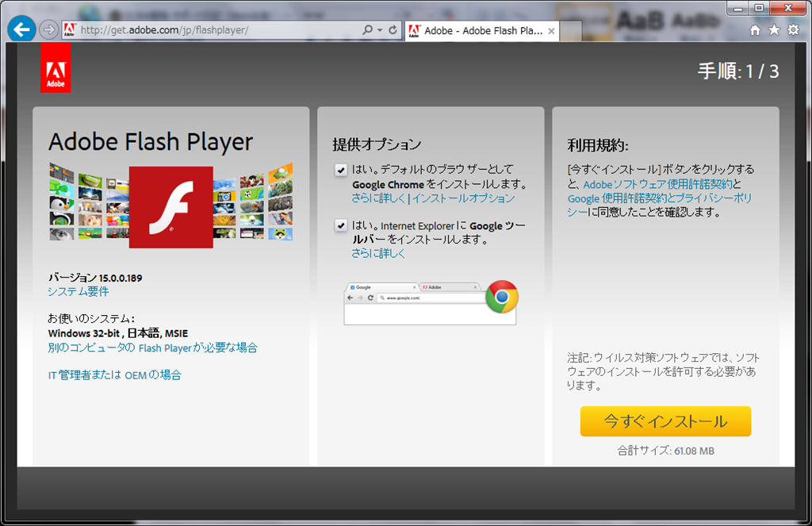Click the 合計サイズ: 61.08 MB text
Image resolution: width=812 pixels, height=526 pixels.
pos(665,451)
